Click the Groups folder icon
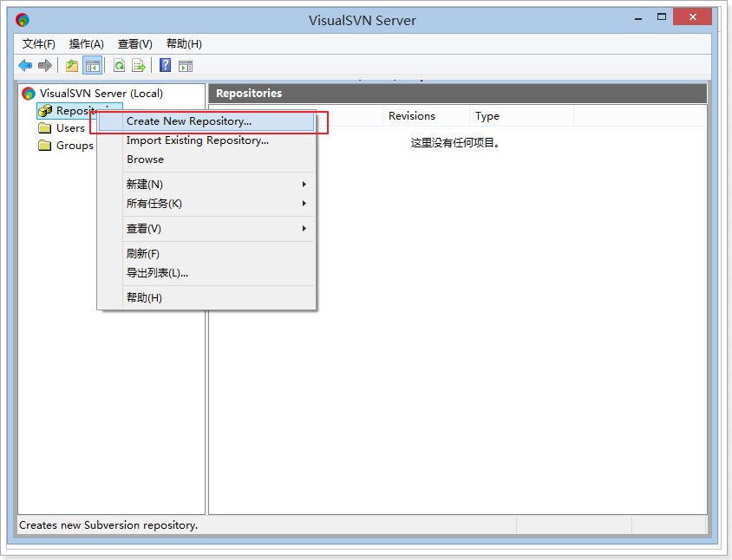The image size is (732, 560). (45, 145)
